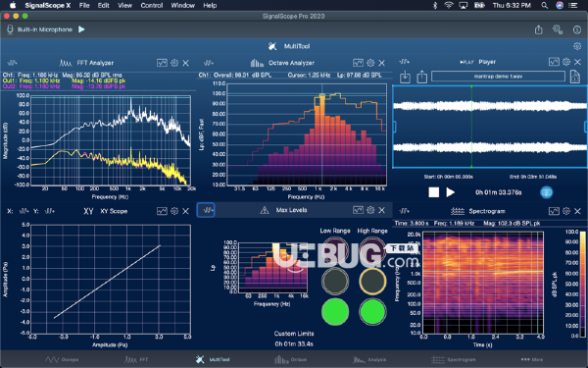Select the grey middle Low Range indicator light
Image resolution: width=588 pixels, height=368 pixels.
(x=335, y=281)
